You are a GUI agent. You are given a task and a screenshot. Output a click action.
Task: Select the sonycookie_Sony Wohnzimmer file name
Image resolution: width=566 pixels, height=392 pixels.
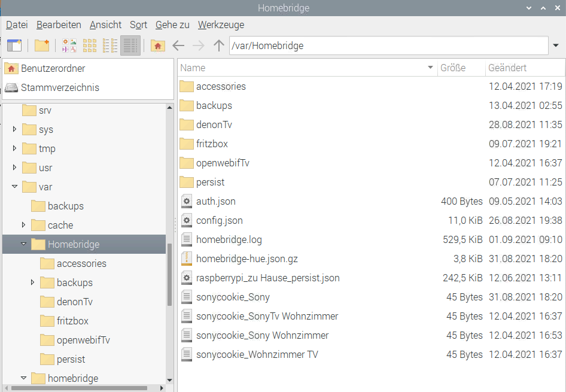(263, 335)
